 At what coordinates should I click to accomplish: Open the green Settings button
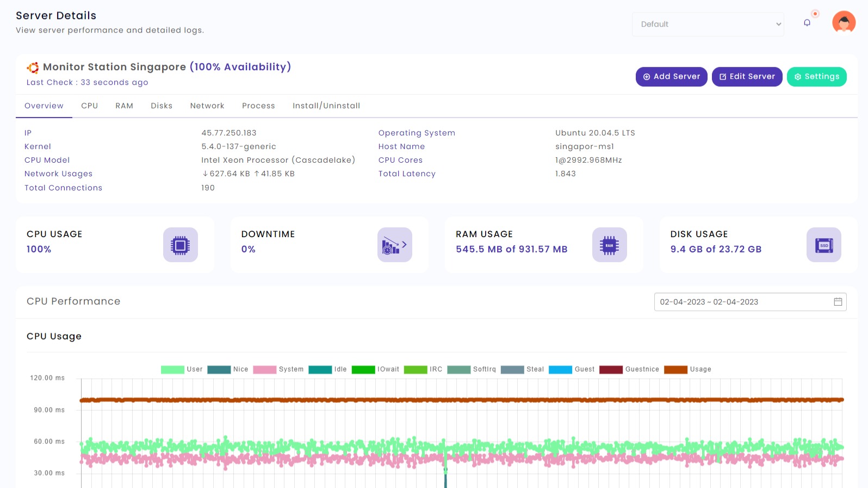pos(816,77)
